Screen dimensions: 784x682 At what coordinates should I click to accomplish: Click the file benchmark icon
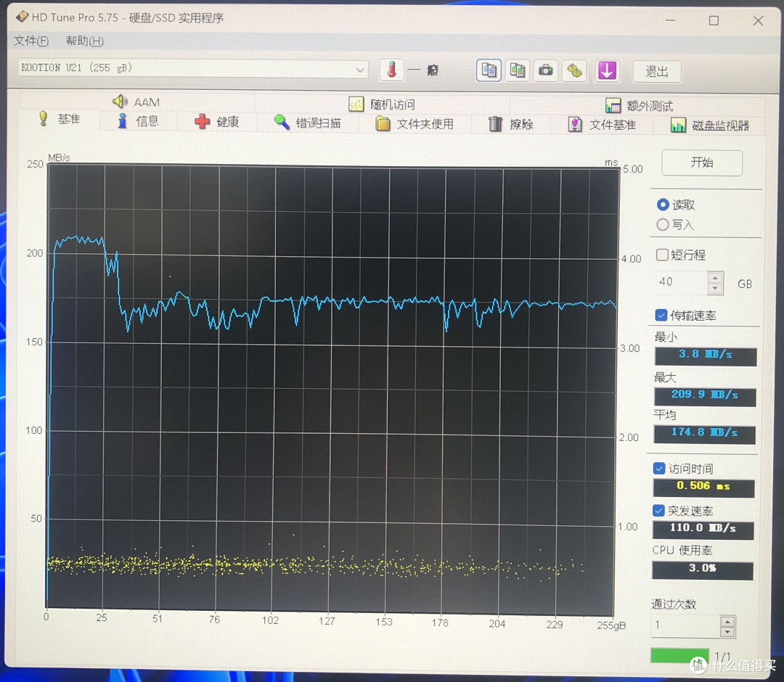[x=575, y=124]
